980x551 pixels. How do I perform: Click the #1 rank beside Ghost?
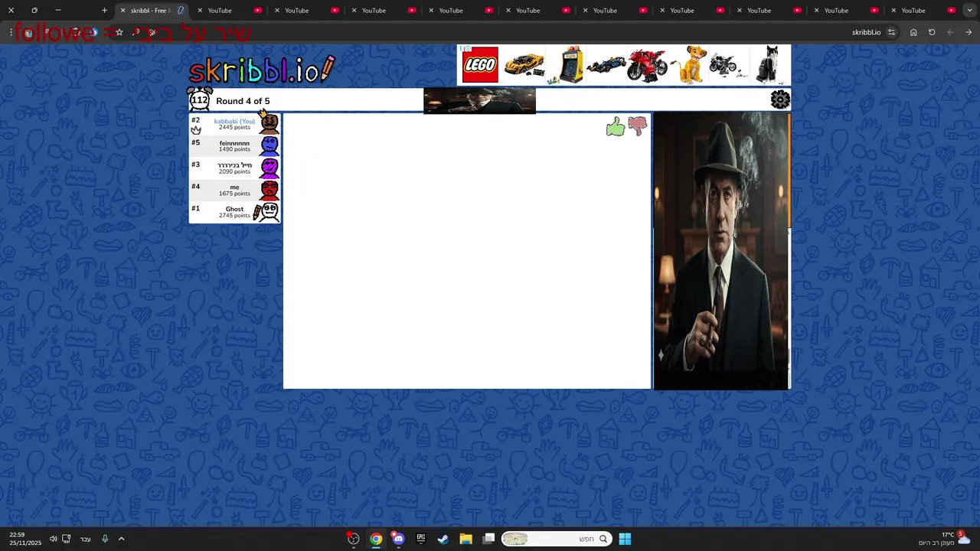coord(195,208)
